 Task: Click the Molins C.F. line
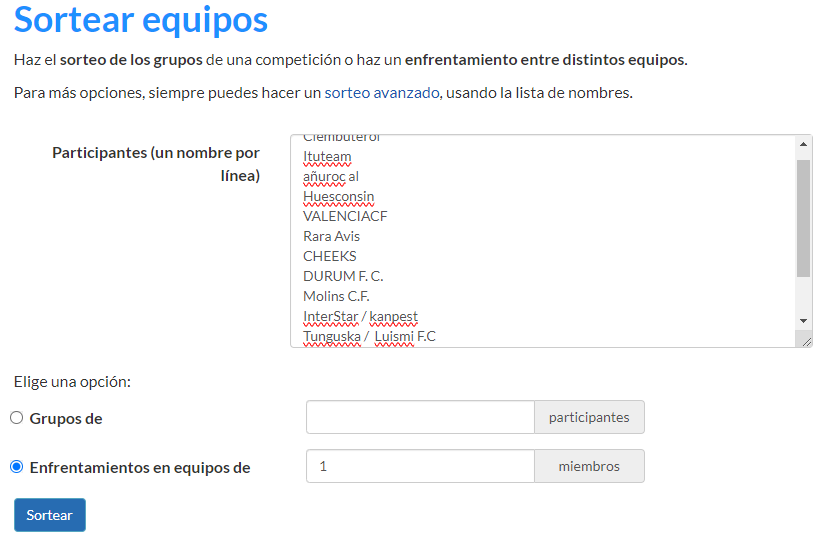point(338,296)
